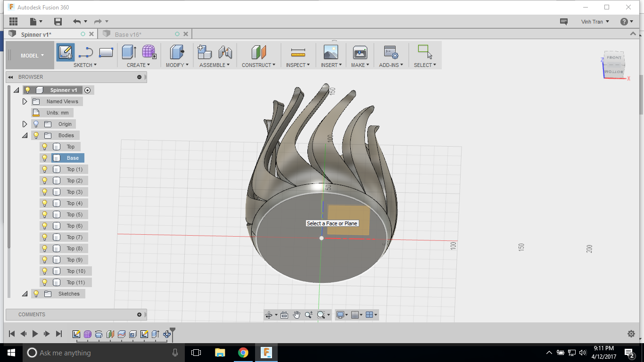Open the SKETCH menu
Viewport: 644px width, 362px height.
click(x=85, y=65)
